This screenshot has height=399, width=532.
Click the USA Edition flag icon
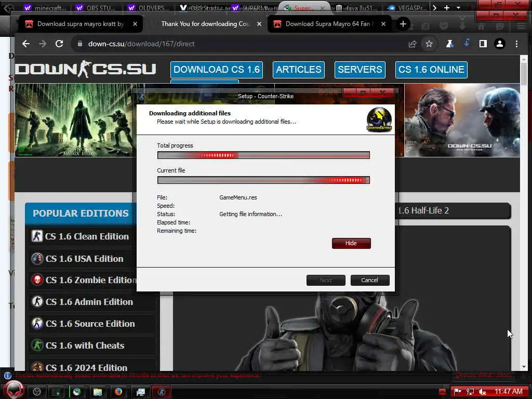click(37, 259)
